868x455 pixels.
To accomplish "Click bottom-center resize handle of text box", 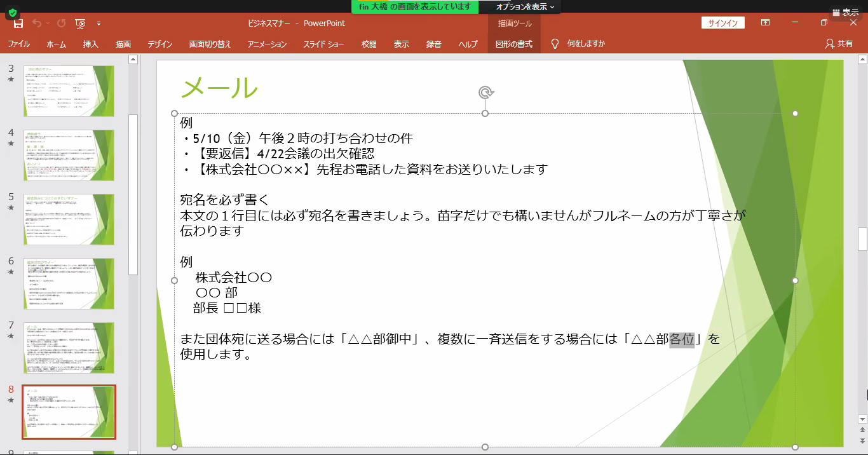I will pyautogui.click(x=485, y=447).
